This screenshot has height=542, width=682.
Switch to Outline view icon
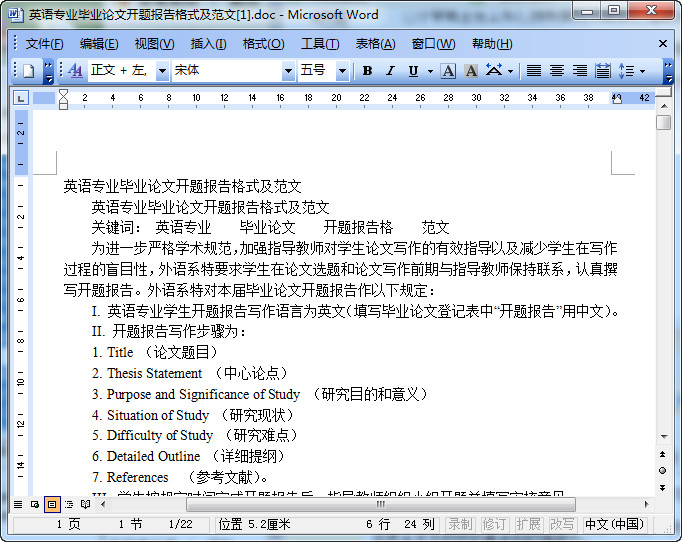point(69,505)
